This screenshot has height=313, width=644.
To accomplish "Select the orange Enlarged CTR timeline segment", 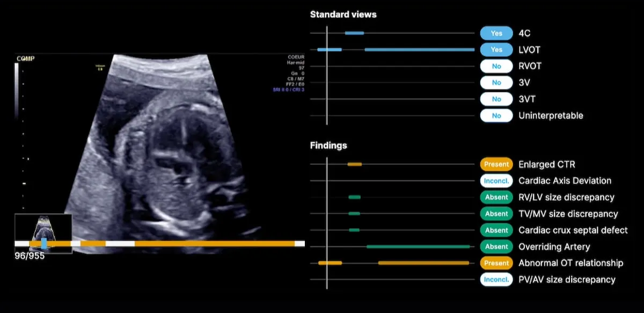I will tap(354, 164).
